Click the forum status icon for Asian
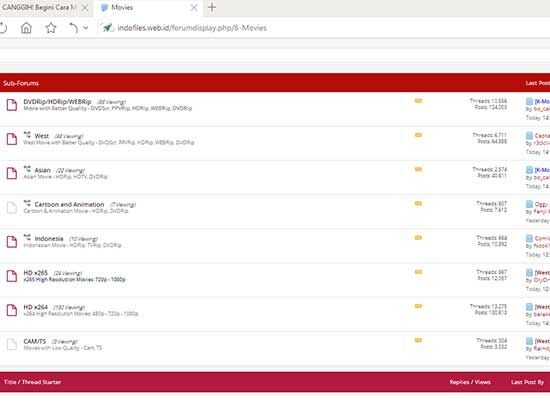Image resolution: width=550 pixels, height=403 pixels. pos(12,173)
